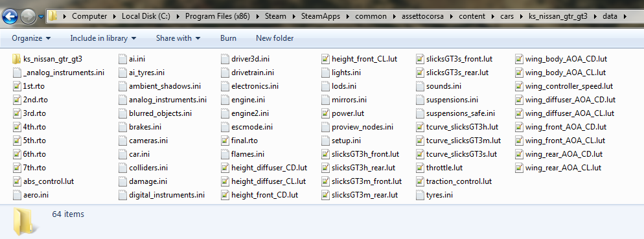Select the digital_instruments.ini file icon
The width and height of the screenshot is (644, 239).
tap(122, 195)
